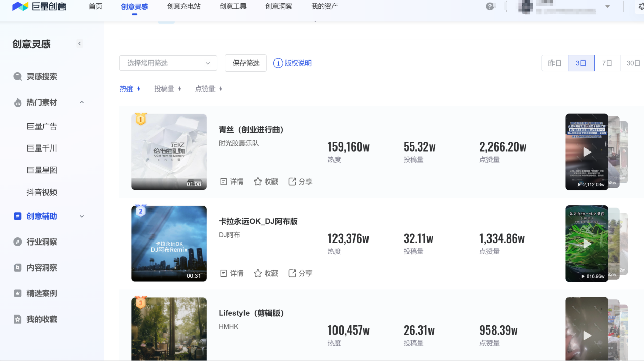Select the 7日 time range
Screen dimensions: 644x361
(607, 63)
